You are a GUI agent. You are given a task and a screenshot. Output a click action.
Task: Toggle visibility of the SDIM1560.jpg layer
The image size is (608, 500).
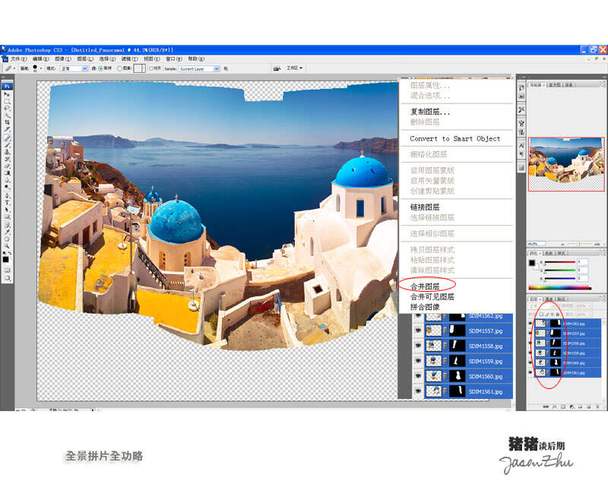(418, 376)
